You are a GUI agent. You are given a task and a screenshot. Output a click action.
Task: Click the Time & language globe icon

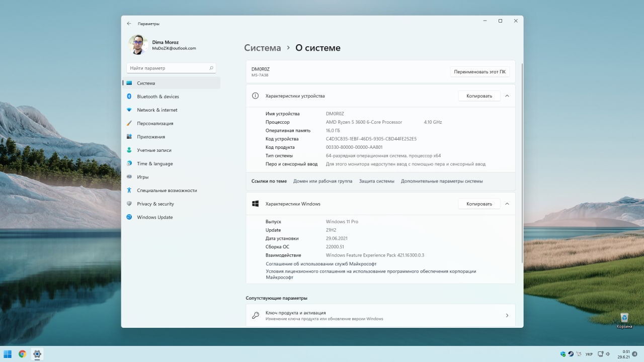129,163
